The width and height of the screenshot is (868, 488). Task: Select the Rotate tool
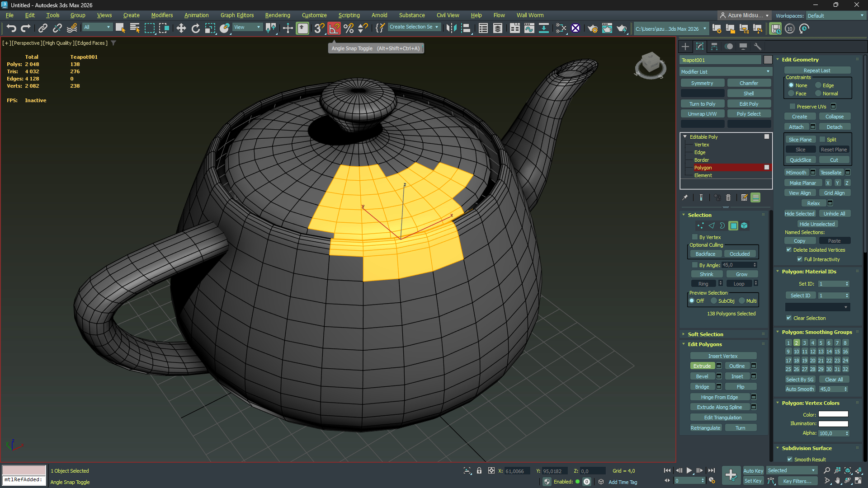(x=195, y=28)
